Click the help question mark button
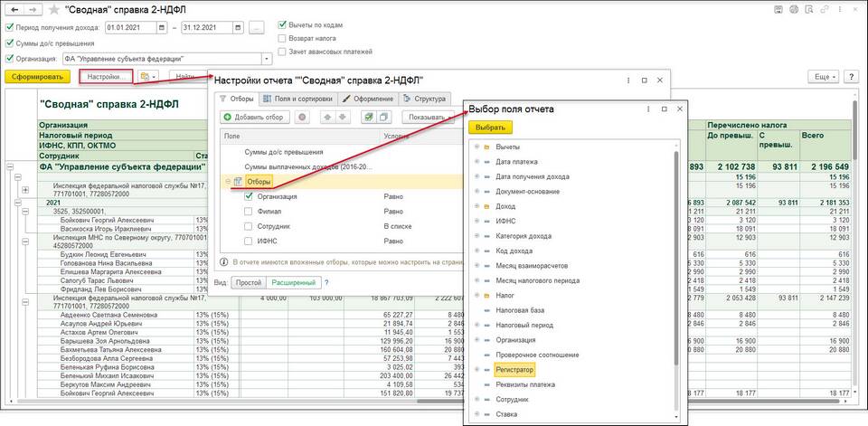The image size is (868, 426). pos(851,77)
